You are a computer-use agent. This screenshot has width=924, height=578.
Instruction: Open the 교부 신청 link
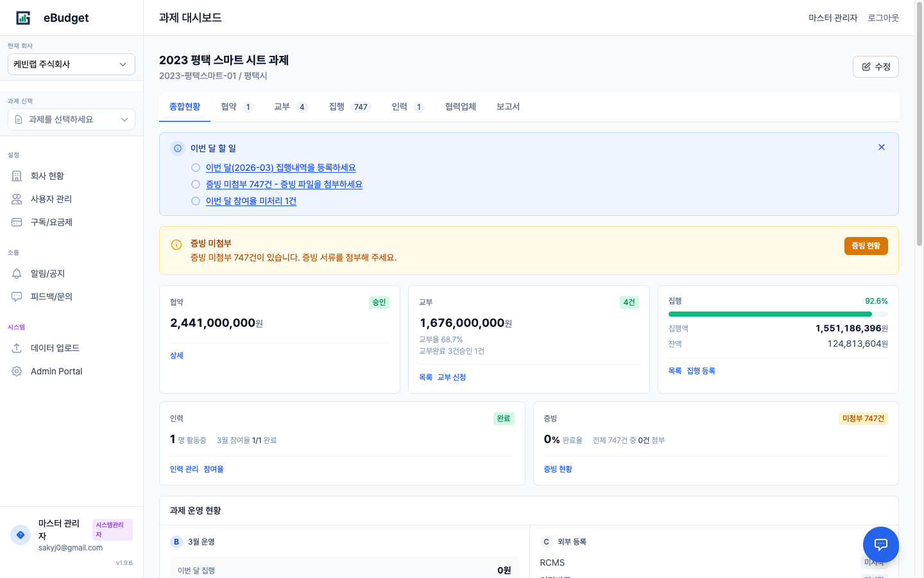pos(451,377)
